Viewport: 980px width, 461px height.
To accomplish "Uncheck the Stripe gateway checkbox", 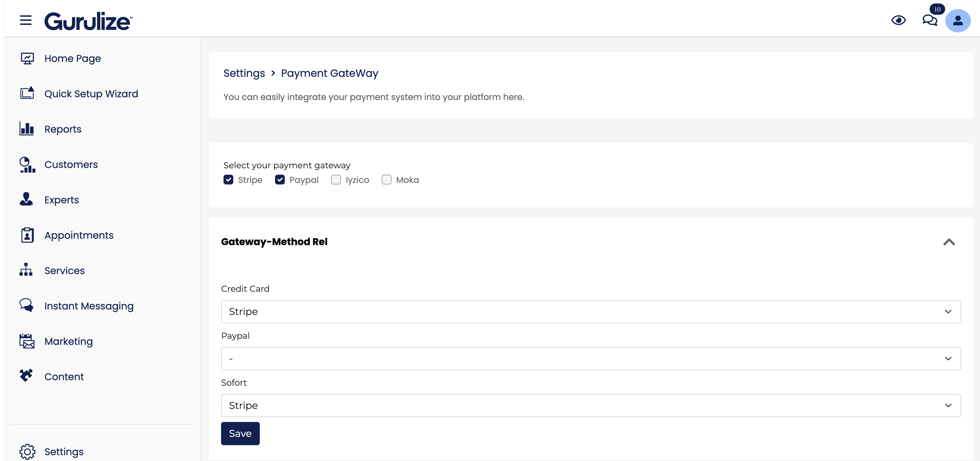I will pos(228,180).
